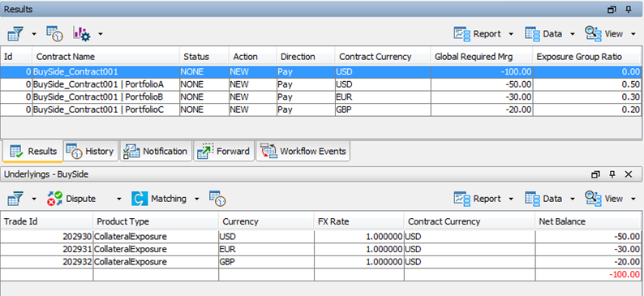Click GBP currency cell in Underlyings table

pyautogui.click(x=266, y=262)
